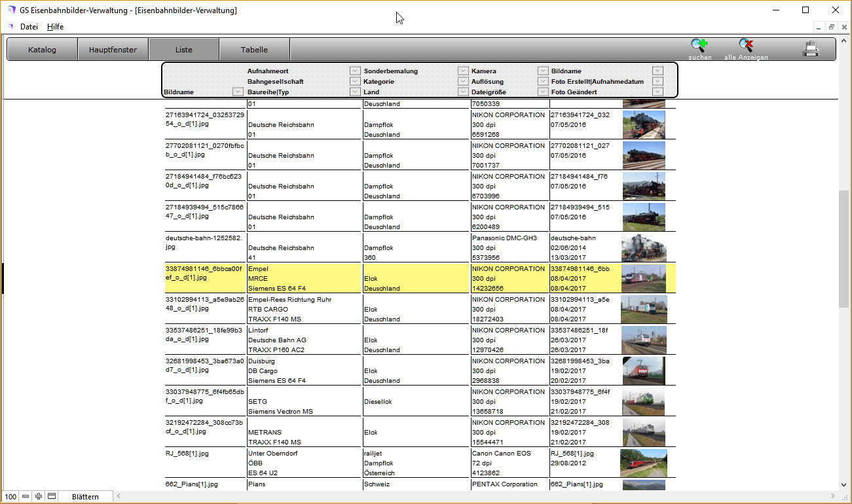852x504 pixels.
Task: Select the Lintorf TRAXX P160 AC2 row thumbnail
Action: tap(643, 340)
